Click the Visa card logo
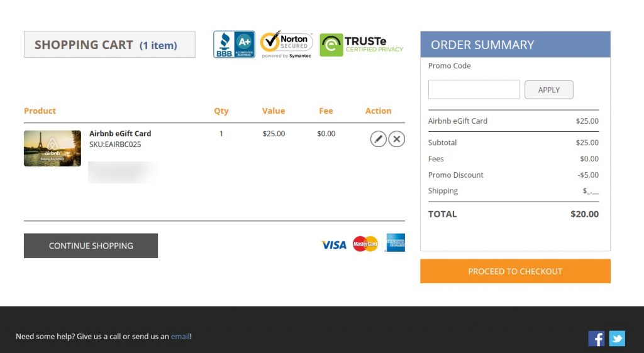The height and width of the screenshot is (353, 644). (x=334, y=244)
